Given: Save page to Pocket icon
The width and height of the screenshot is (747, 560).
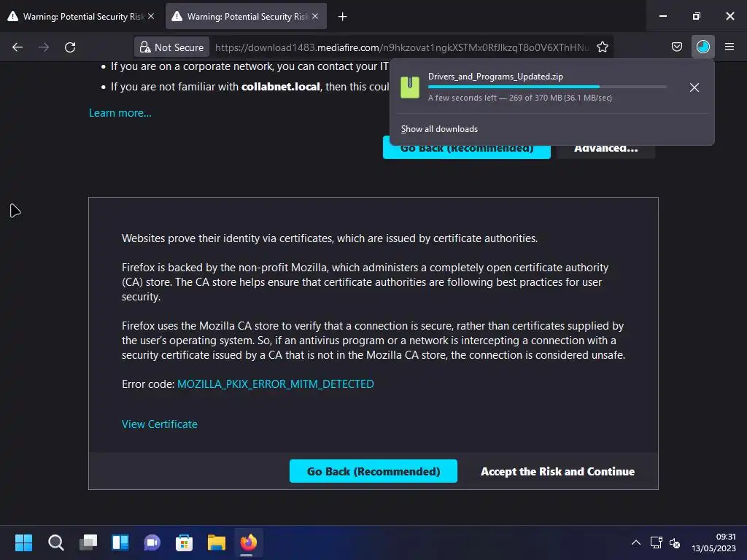Looking at the screenshot, I should [676, 47].
